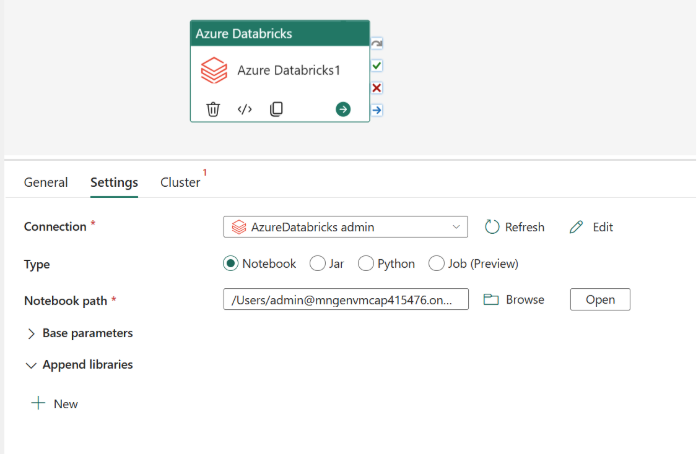The height and width of the screenshot is (454, 697).
Task: Switch to the General tab
Action: click(46, 182)
